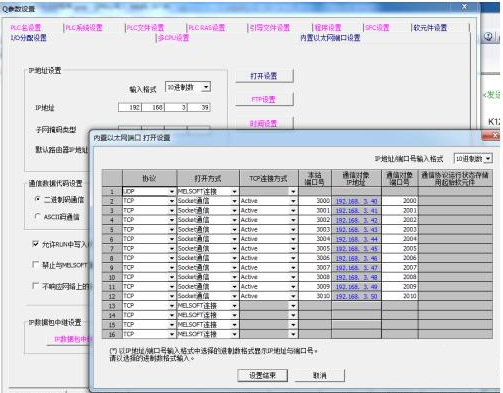Image resolution: width=503 pixels, height=393 pixels.
Task: Select binary code communication radio button
Action: tap(37, 199)
